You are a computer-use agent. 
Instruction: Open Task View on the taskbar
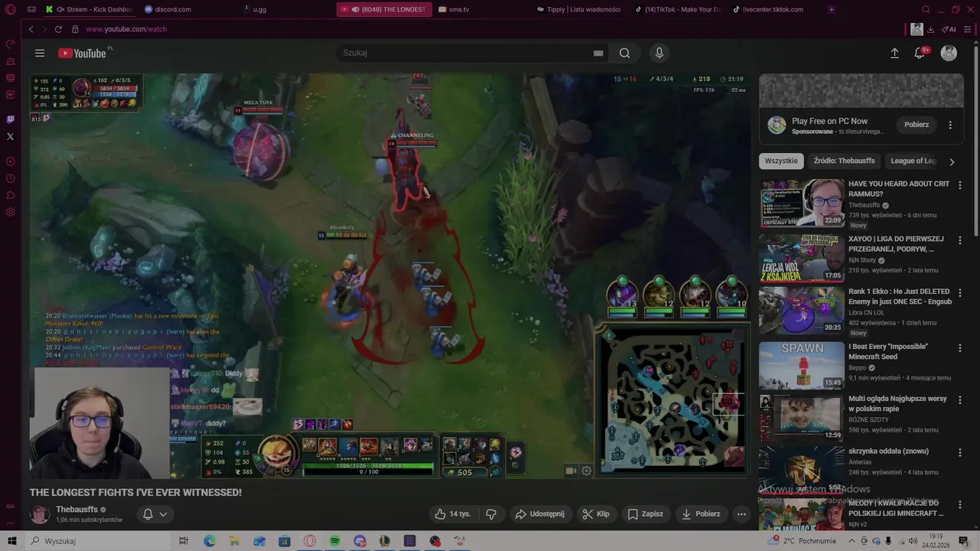pyautogui.click(x=184, y=541)
